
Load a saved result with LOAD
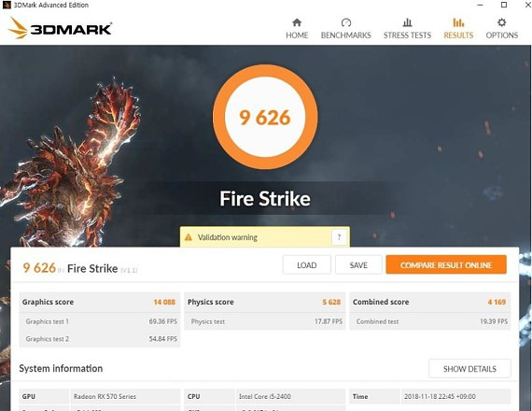(x=307, y=265)
